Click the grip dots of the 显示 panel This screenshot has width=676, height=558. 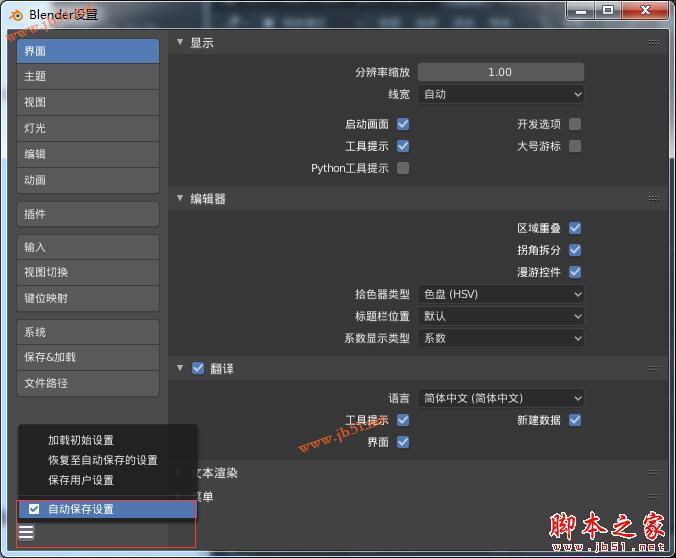pyautogui.click(x=654, y=42)
